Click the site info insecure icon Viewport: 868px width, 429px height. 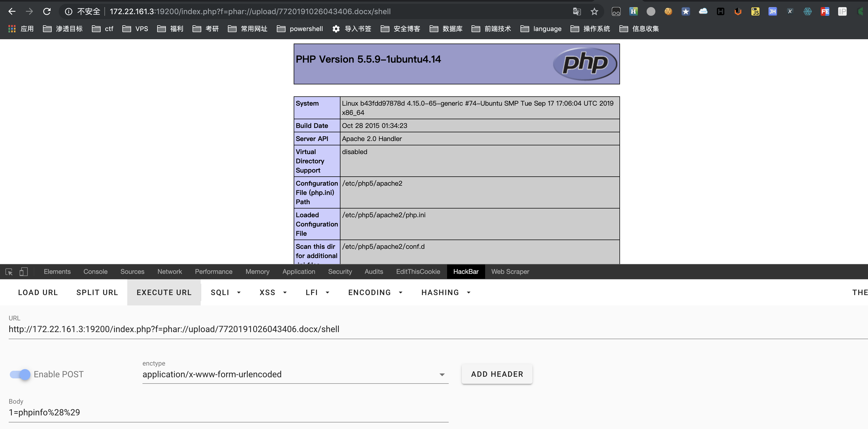coord(69,11)
